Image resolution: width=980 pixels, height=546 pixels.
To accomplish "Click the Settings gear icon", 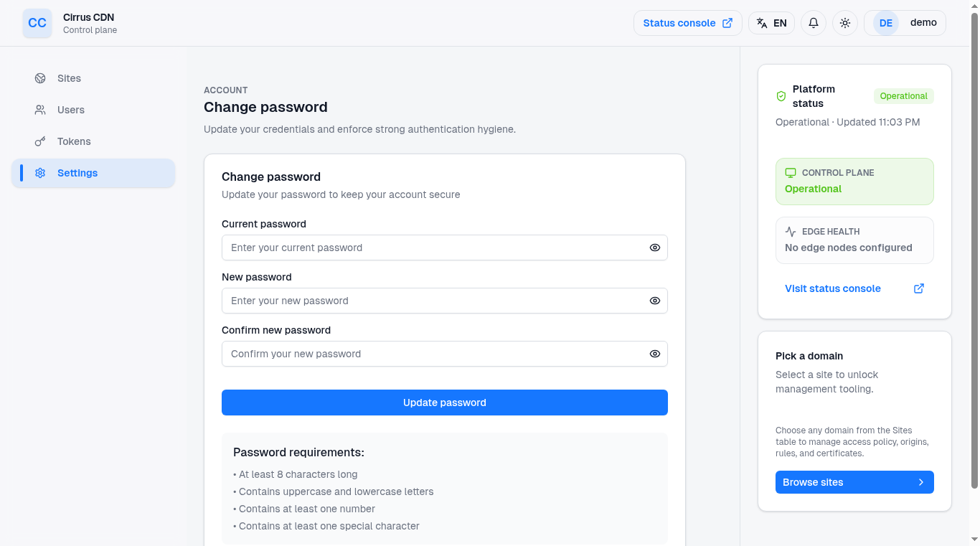I will pos(39,173).
